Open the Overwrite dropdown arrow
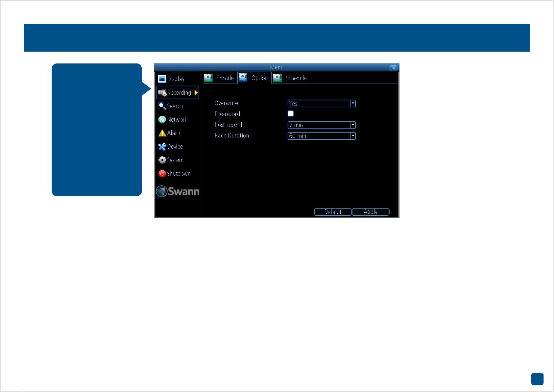This screenshot has width=554, height=392. click(353, 104)
